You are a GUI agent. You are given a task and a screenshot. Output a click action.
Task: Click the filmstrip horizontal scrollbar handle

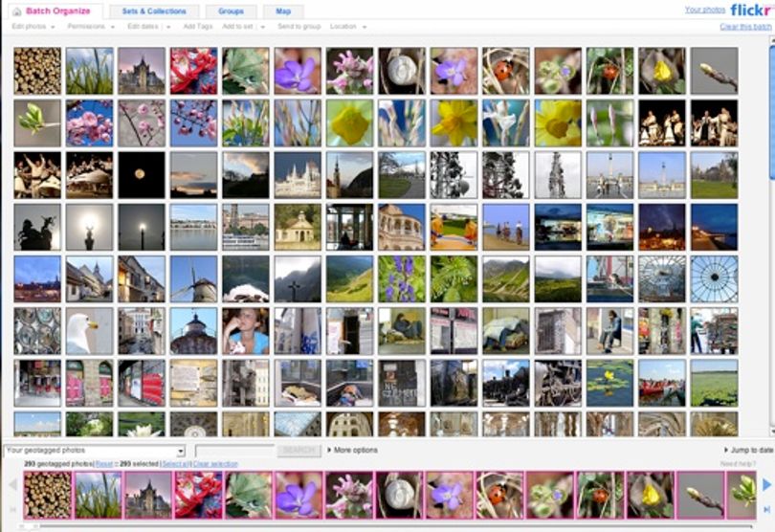click(28, 526)
